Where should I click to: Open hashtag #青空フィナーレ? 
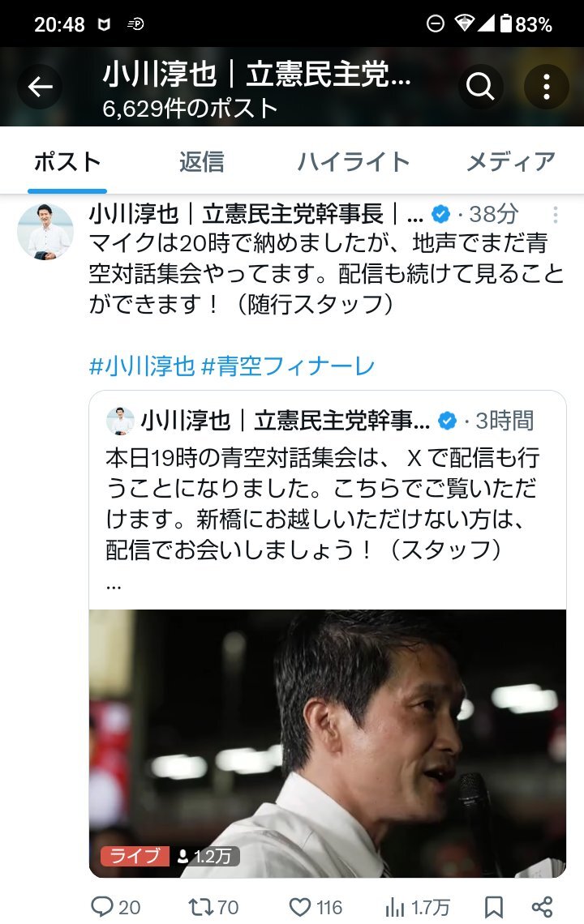(288, 366)
